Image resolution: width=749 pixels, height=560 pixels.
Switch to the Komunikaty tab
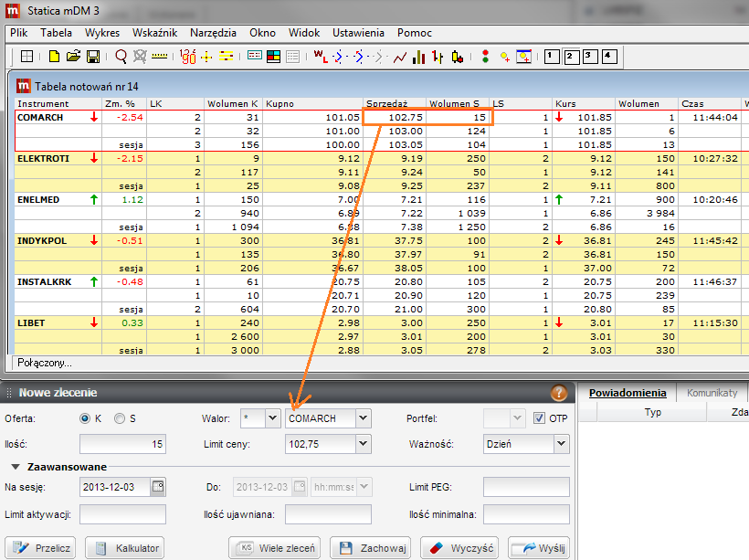click(712, 393)
